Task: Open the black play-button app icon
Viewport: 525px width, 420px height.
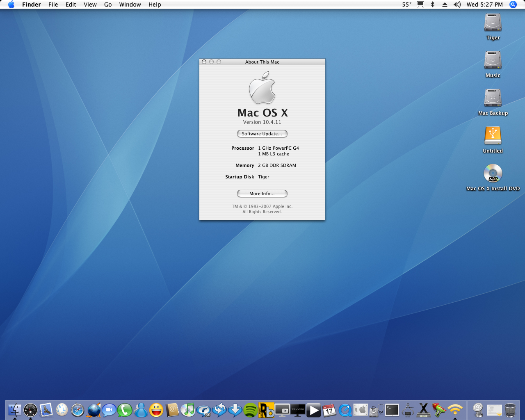Action: pyautogui.click(x=314, y=410)
